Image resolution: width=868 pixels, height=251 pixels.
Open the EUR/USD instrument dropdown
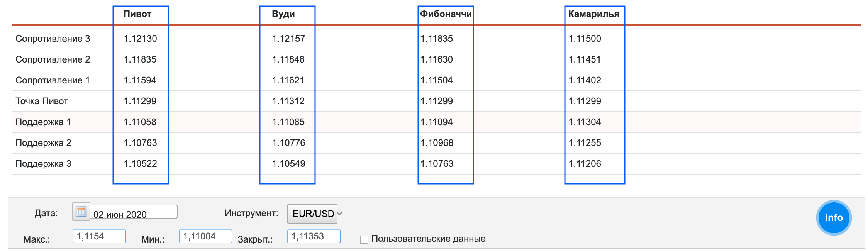point(314,214)
